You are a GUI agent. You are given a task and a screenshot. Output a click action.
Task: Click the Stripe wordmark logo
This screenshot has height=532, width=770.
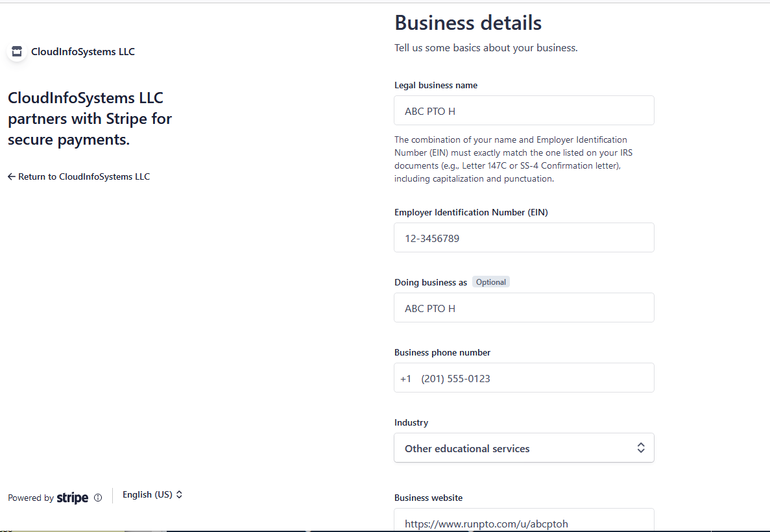(x=71, y=498)
